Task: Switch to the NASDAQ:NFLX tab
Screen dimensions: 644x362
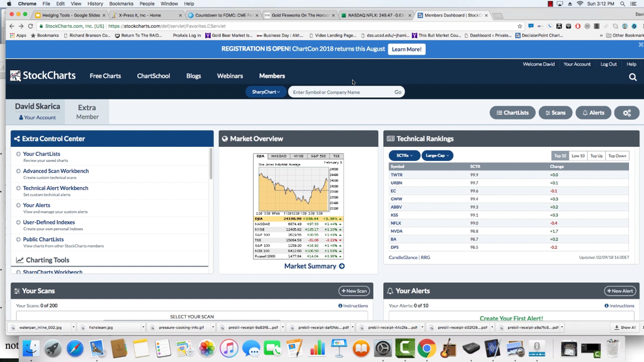Action: 377,15
